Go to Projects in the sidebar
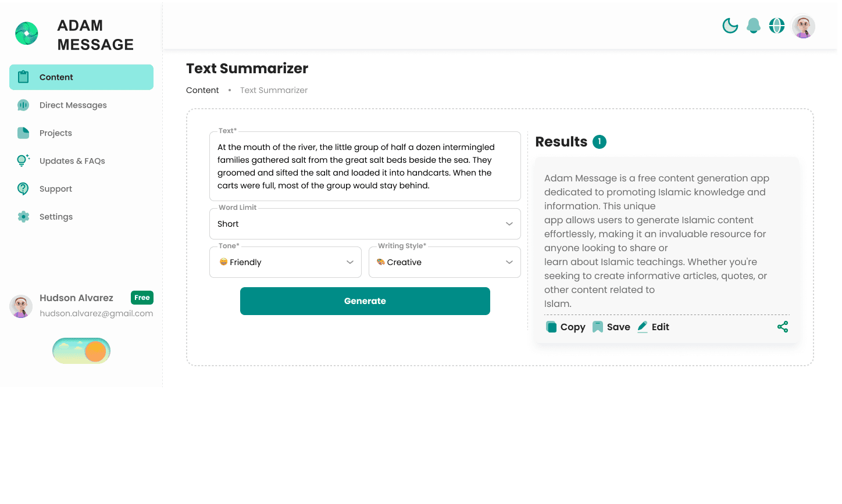The image size is (842, 504). pos(55,133)
